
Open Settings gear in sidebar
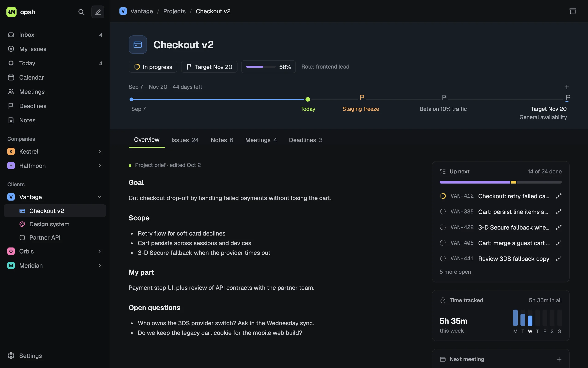click(11, 356)
